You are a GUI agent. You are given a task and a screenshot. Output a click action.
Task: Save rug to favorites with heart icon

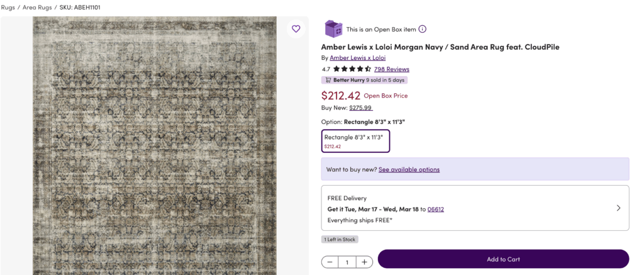point(296,29)
